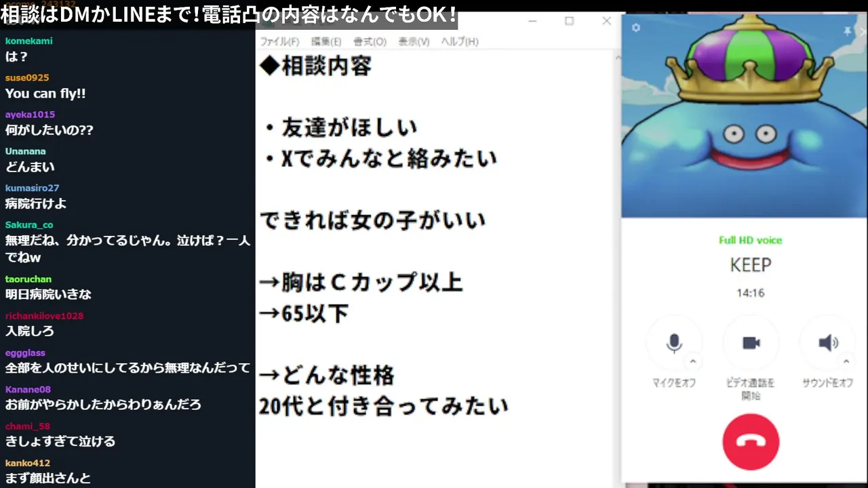Click the line →どんな性格 in Notepad
This screenshot has height=488, width=868.
[327, 375]
